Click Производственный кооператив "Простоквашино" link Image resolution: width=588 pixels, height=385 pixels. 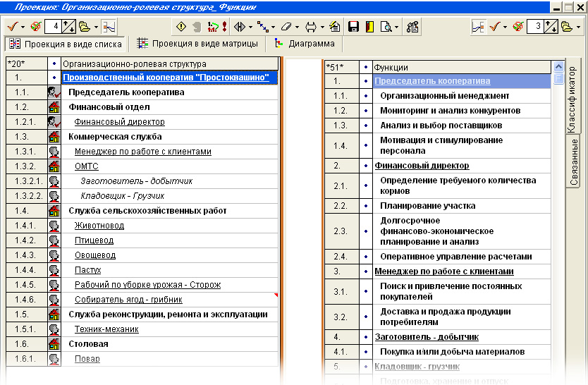click(x=166, y=78)
